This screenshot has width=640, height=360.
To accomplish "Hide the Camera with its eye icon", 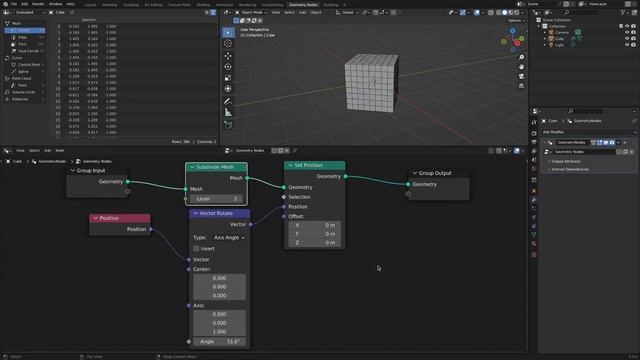I will 627,32.
